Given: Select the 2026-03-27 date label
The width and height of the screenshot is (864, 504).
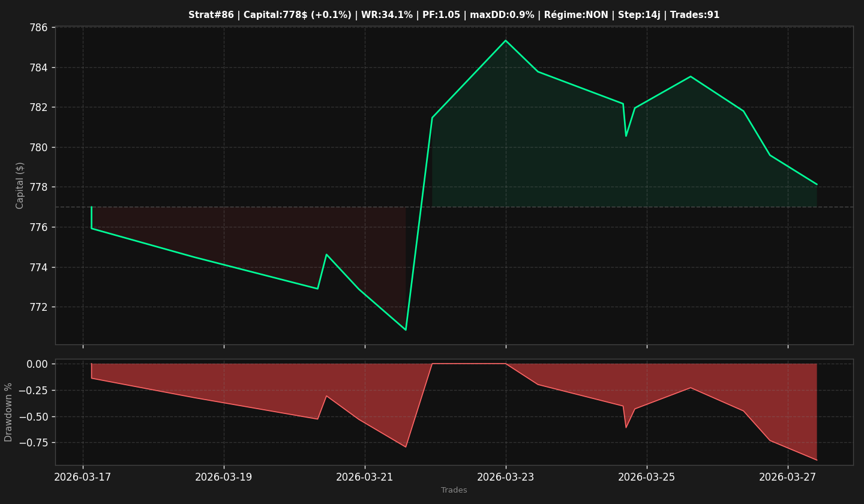Looking at the screenshot, I should [788, 477].
